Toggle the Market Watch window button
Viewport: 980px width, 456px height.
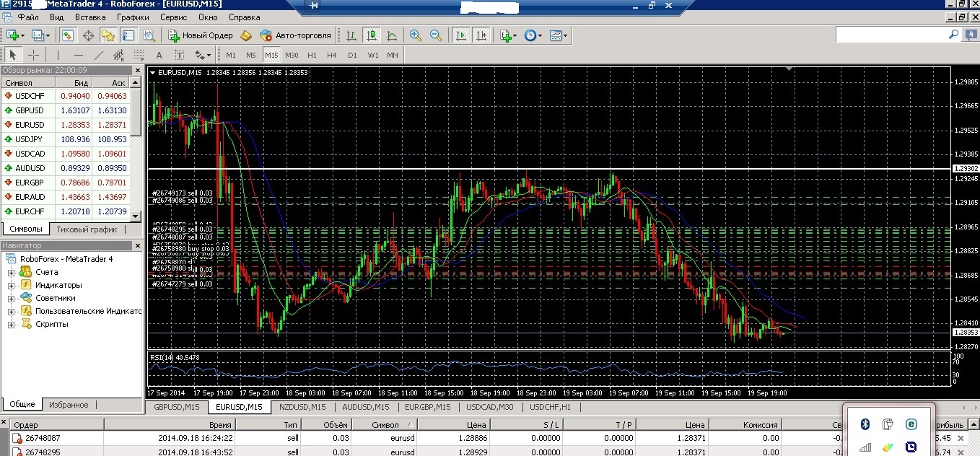68,35
